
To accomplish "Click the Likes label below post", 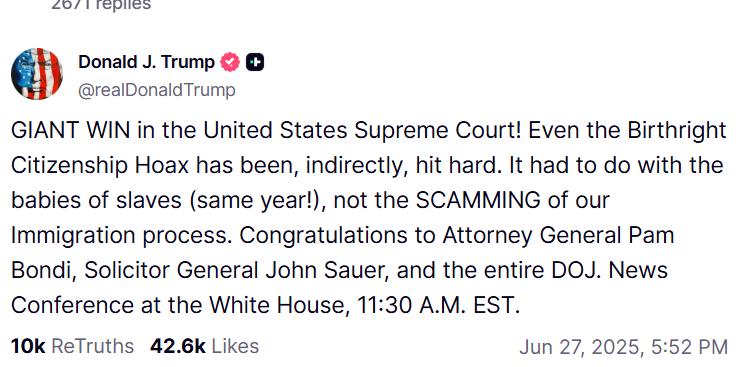I will [235, 346].
